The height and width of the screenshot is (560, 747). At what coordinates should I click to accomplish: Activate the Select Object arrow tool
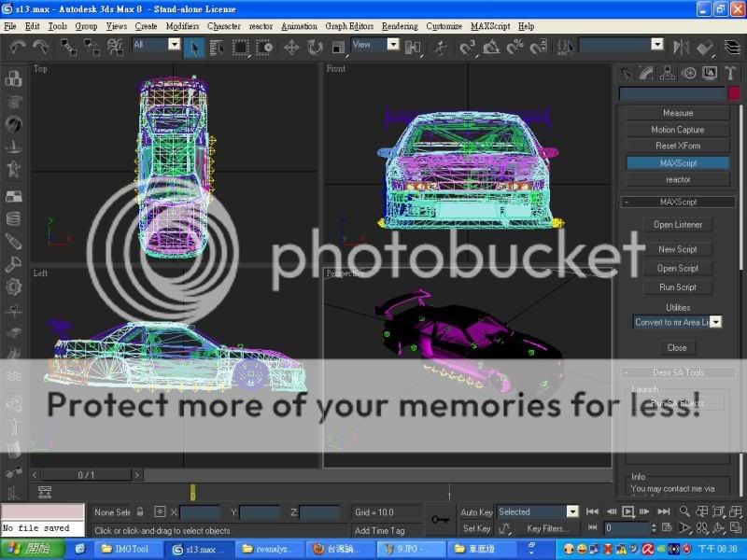coord(194,46)
